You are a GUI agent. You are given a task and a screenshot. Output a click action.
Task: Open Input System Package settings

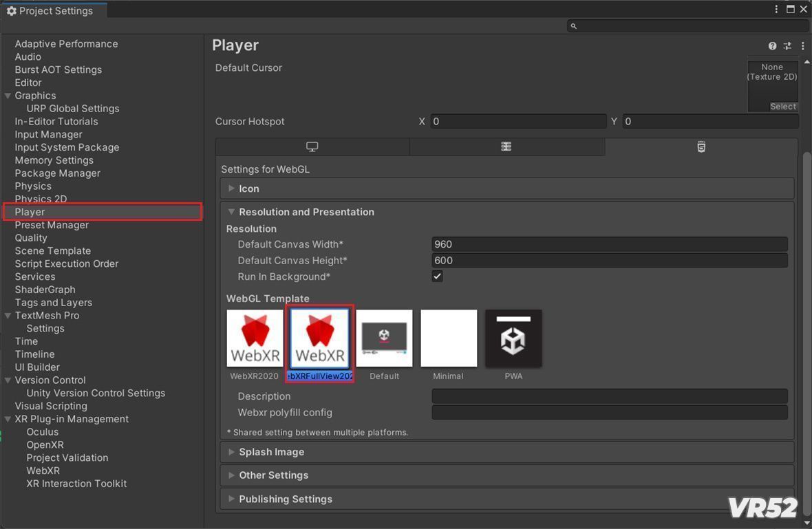pyautogui.click(x=67, y=147)
